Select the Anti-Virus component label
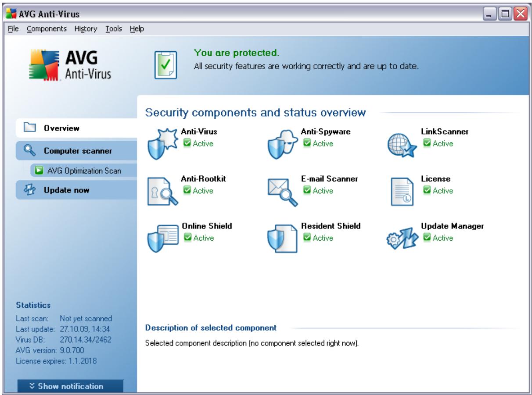Image resolution: width=532 pixels, height=395 pixels. tap(199, 131)
